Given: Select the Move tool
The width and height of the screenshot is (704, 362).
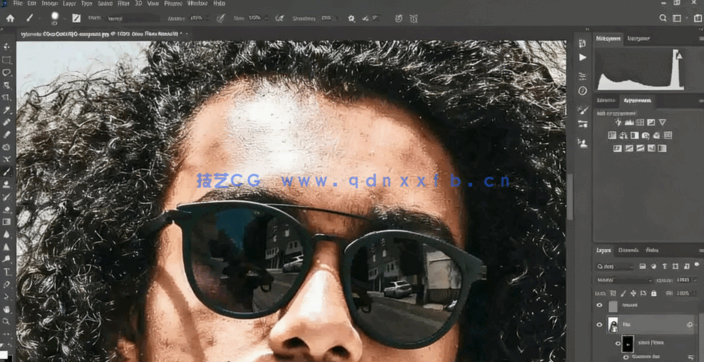Looking at the screenshot, I should click(x=7, y=46).
